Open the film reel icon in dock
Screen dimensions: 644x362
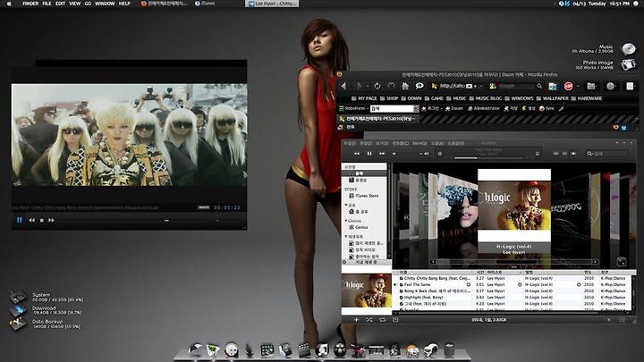pyautogui.click(x=340, y=350)
